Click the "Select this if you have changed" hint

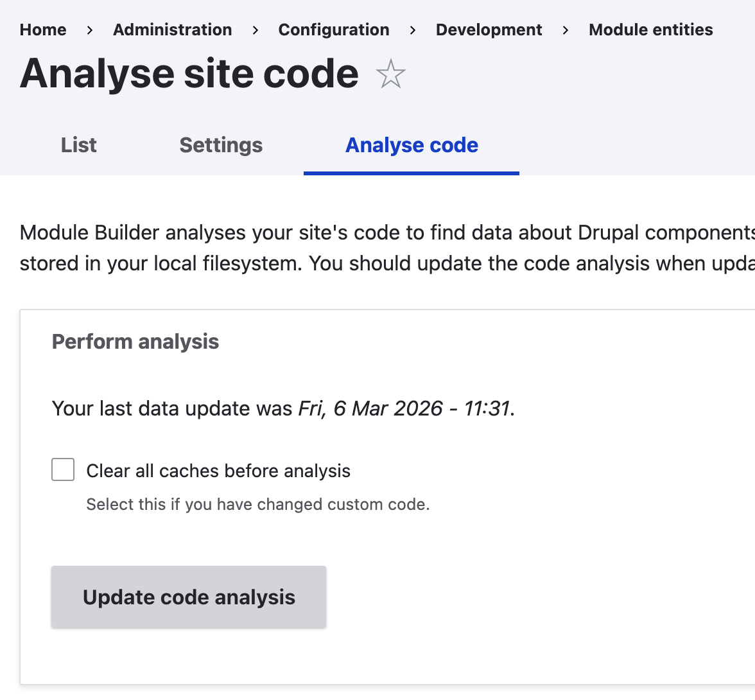point(258,504)
